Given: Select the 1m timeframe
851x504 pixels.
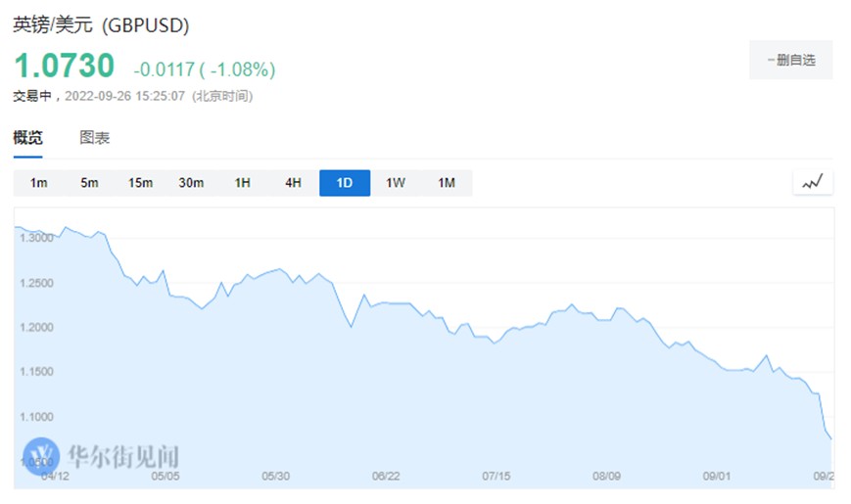Looking at the screenshot, I should 39,183.
